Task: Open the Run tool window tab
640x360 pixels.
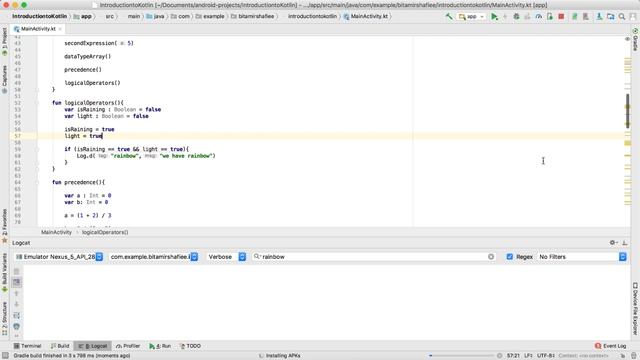Action: click(x=160, y=346)
